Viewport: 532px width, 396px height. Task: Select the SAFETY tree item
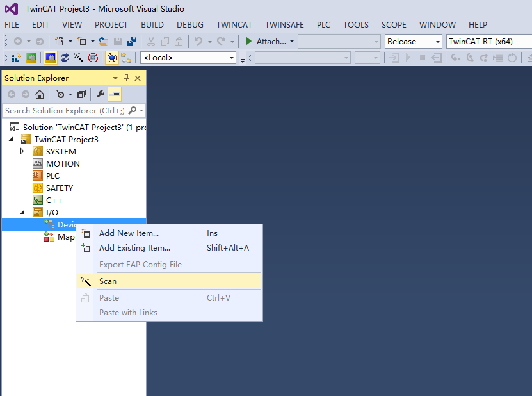60,188
